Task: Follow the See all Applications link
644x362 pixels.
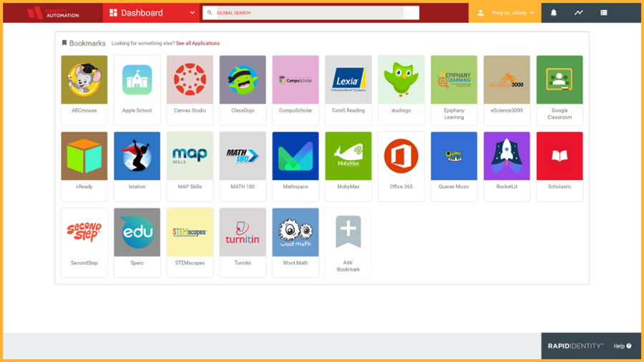Action: pos(197,43)
